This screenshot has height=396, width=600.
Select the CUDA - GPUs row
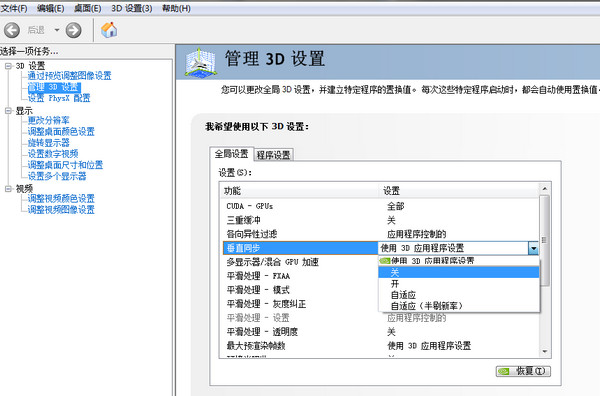381,206
